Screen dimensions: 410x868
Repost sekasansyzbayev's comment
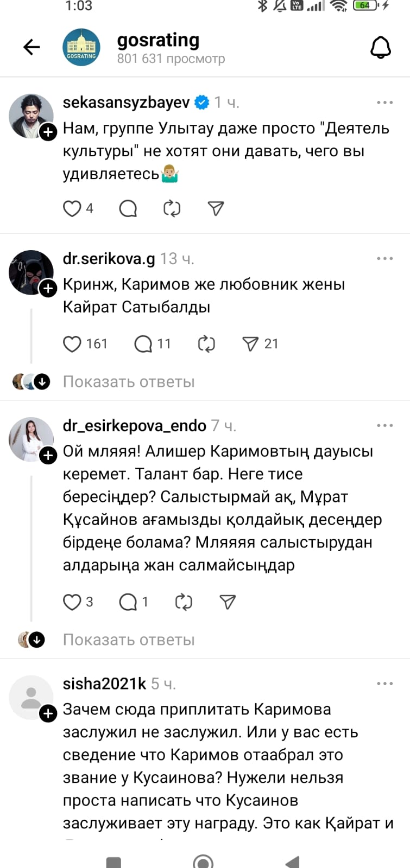pos(172,208)
